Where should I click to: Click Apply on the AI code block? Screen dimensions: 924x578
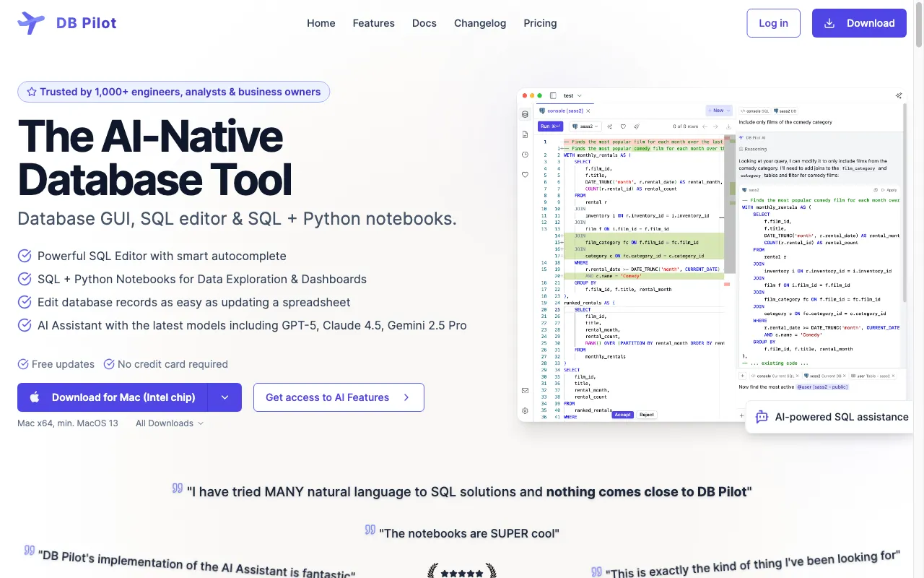[x=889, y=190]
